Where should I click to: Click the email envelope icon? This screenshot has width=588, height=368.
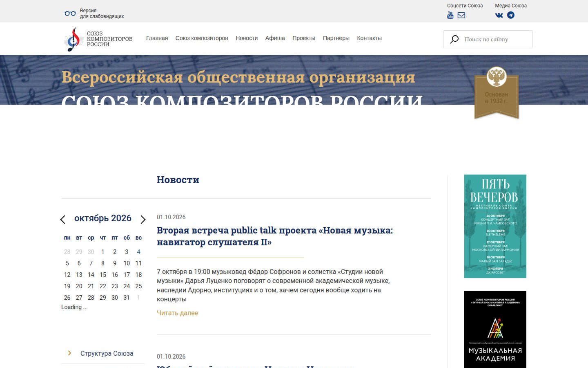coord(461,15)
